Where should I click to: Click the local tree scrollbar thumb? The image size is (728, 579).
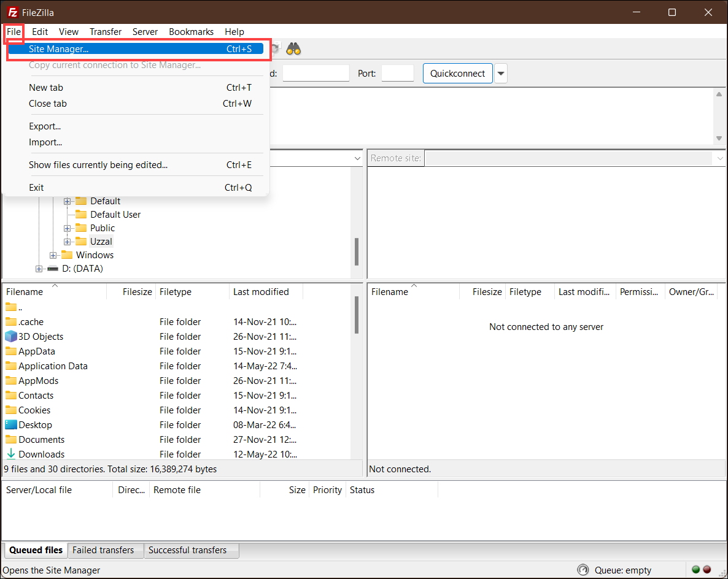point(357,251)
